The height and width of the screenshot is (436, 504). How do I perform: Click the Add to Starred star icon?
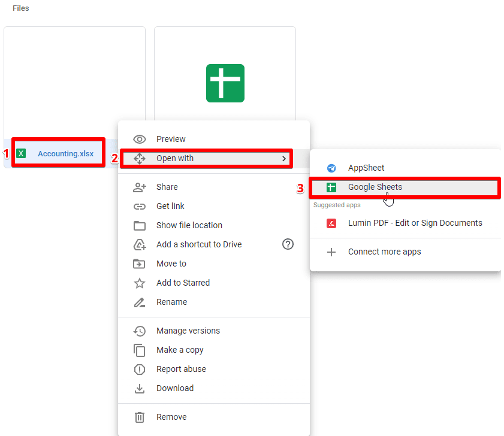(139, 283)
